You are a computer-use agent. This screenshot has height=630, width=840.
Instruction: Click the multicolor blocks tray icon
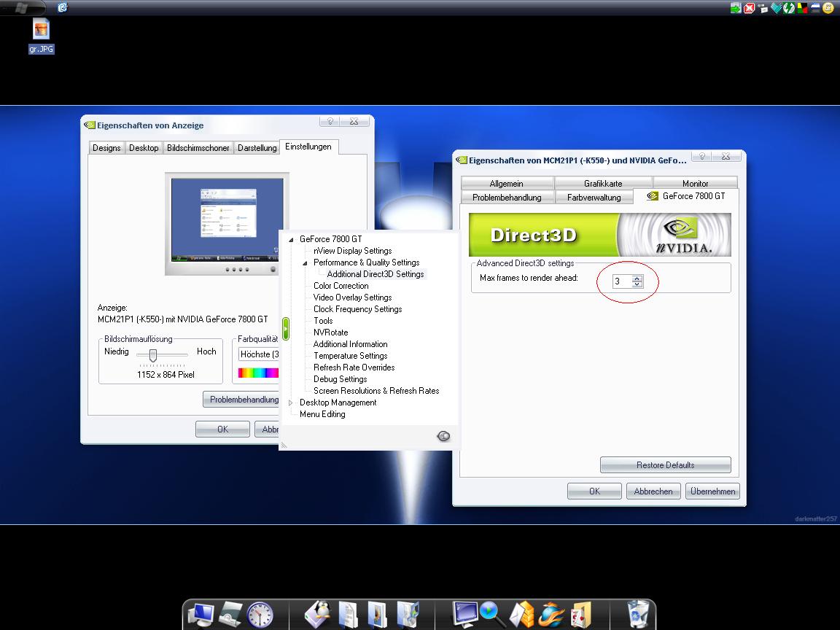802,7
